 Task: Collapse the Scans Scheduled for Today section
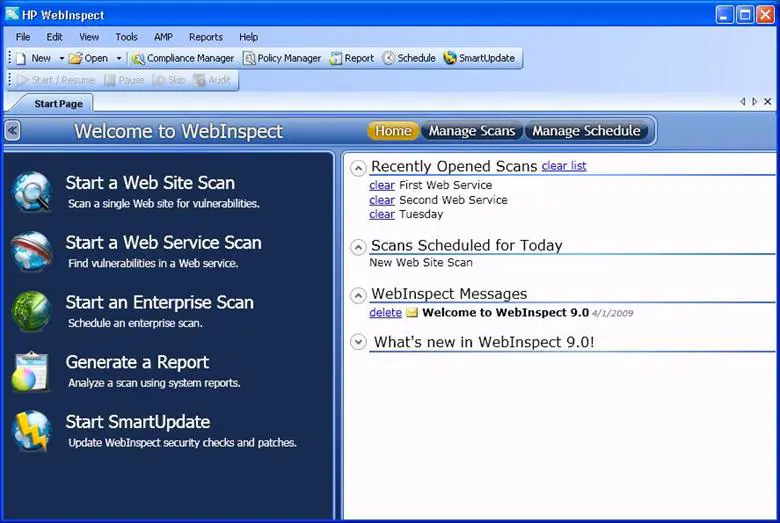(358, 246)
